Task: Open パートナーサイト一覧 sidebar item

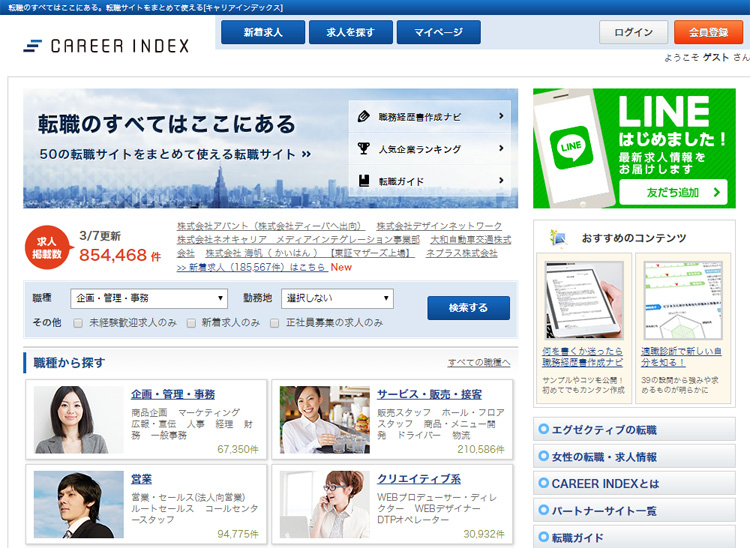Action: pyautogui.click(x=634, y=510)
